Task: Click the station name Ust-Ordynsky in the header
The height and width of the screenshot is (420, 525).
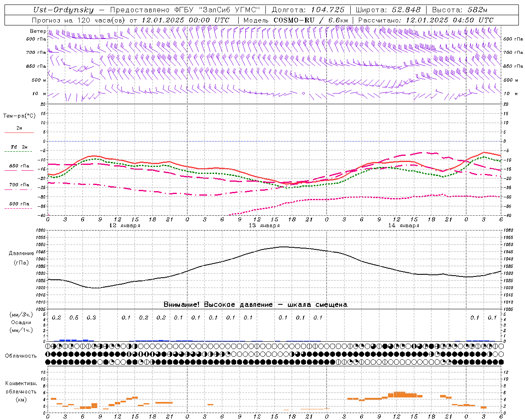Action: pyautogui.click(x=63, y=10)
